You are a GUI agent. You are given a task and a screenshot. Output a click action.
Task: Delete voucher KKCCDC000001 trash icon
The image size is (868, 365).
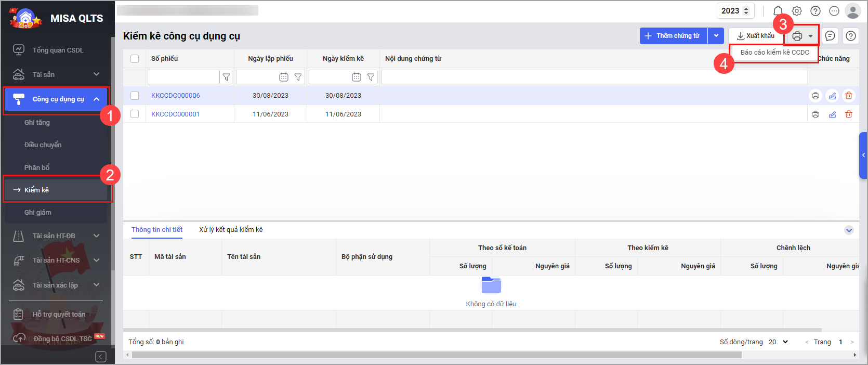[x=849, y=114]
